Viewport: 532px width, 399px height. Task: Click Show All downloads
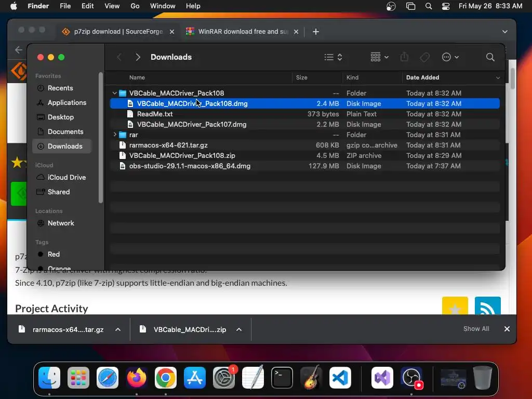476,329
